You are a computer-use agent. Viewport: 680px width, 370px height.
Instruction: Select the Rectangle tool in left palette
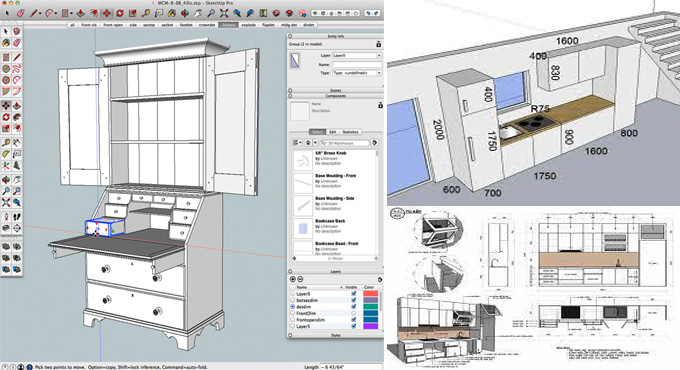click(x=6, y=57)
